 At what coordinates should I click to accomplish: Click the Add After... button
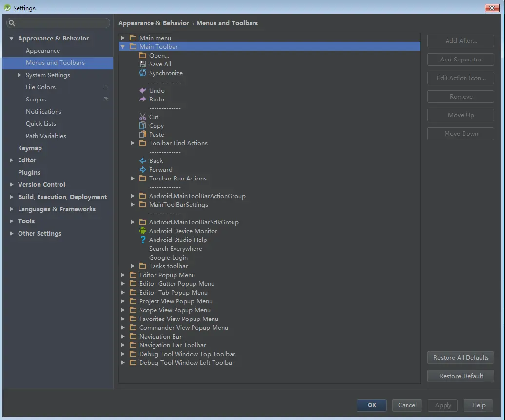pyautogui.click(x=461, y=41)
